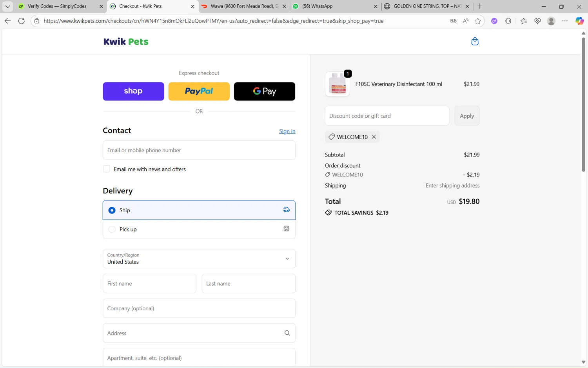Viewport: 588px width, 368px height.
Task: Pay with Shop Pay button
Action: [x=133, y=91]
